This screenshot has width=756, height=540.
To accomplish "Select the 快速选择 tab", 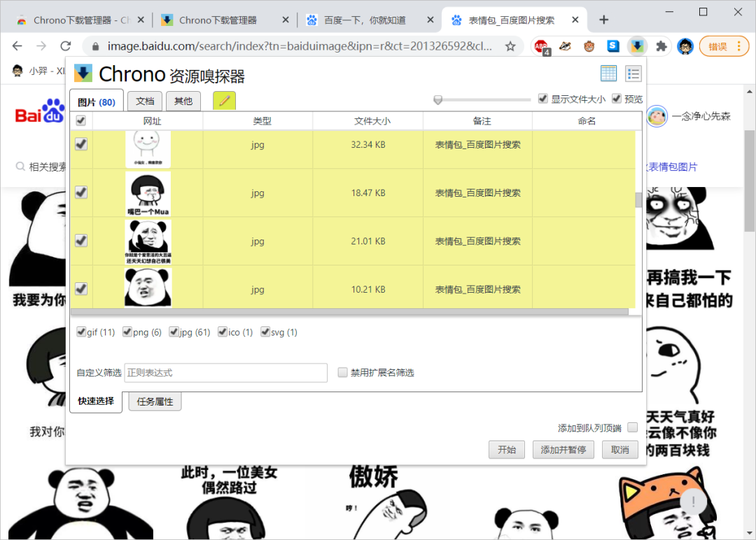I will tap(96, 401).
